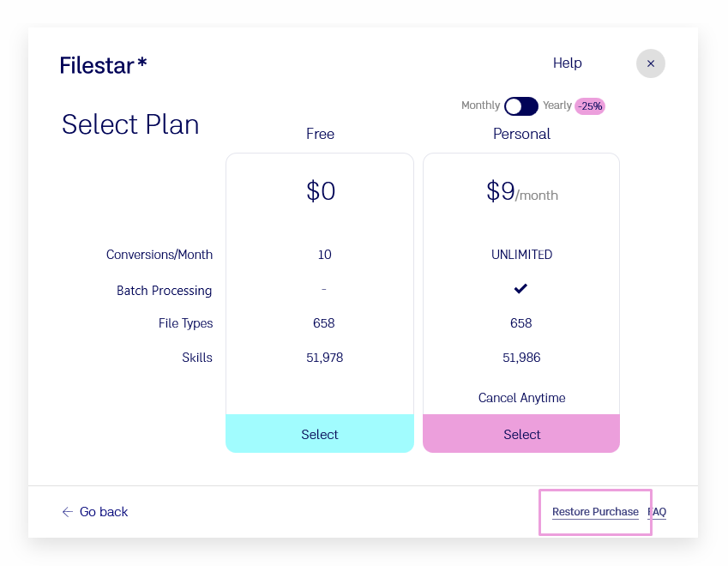This screenshot has height=566, width=728.
Task: Click the Cancel Anytime text
Action: point(521,398)
